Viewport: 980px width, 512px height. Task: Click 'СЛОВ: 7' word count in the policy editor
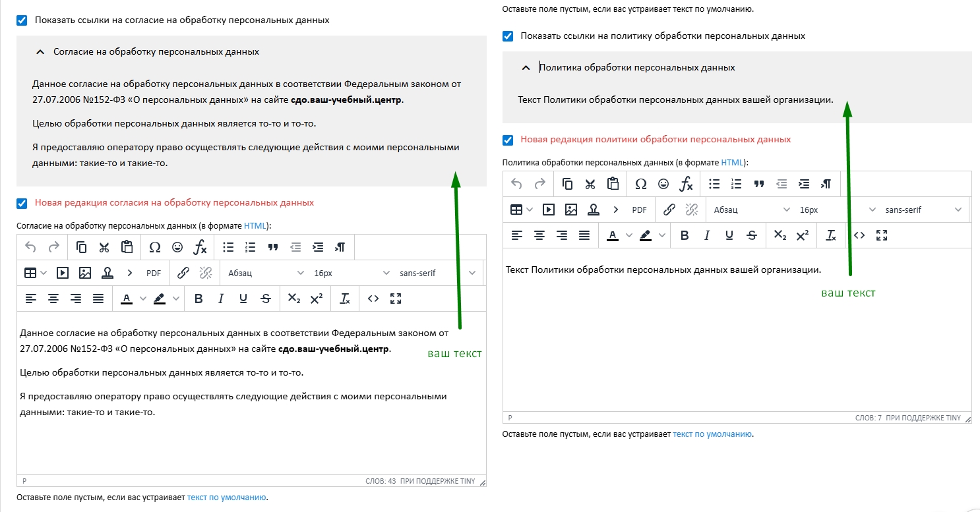pyautogui.click(x=869, y=418)
